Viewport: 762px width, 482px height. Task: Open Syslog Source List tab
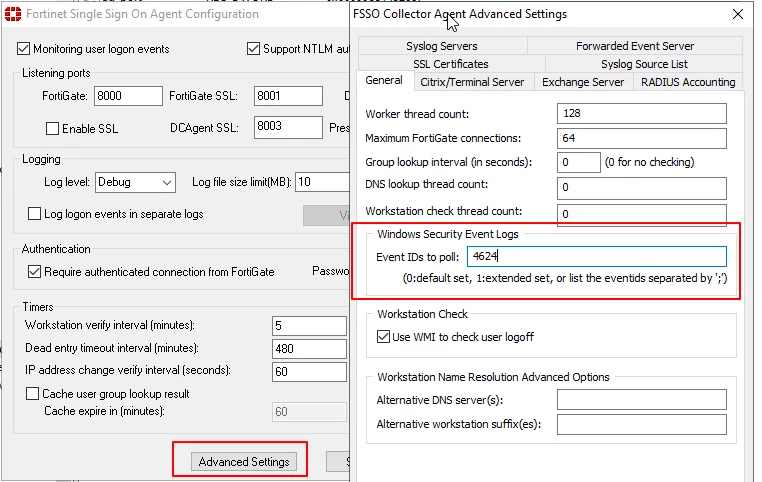[x=644, y=64]
